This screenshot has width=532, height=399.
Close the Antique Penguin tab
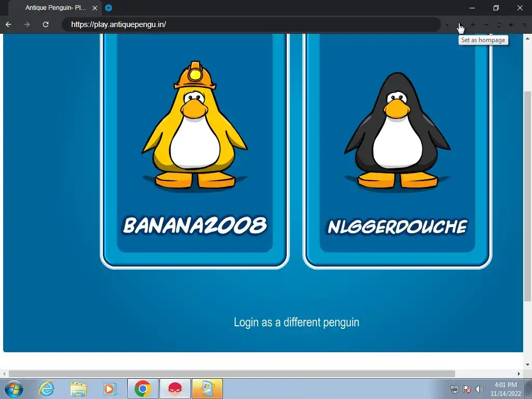point(95,8)
